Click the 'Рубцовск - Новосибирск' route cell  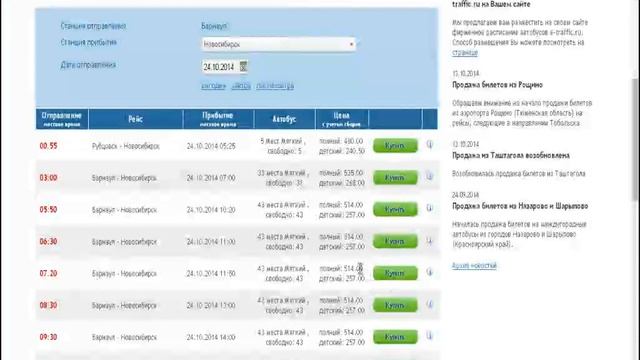click(126, 146)
